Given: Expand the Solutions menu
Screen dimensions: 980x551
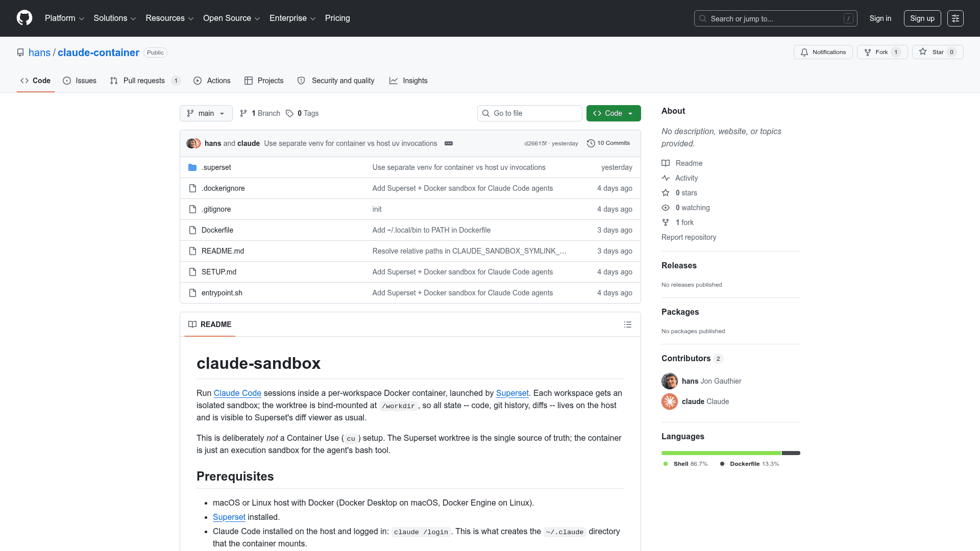Looking at the screenshot, I should tap(115, 18).
